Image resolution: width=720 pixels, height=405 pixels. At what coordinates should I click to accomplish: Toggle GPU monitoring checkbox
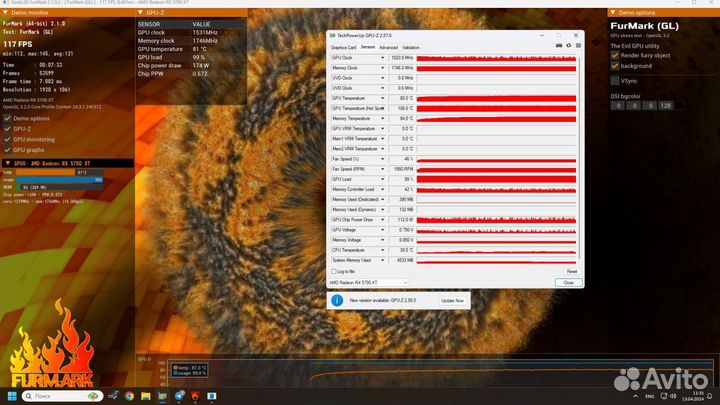(7, 140)
